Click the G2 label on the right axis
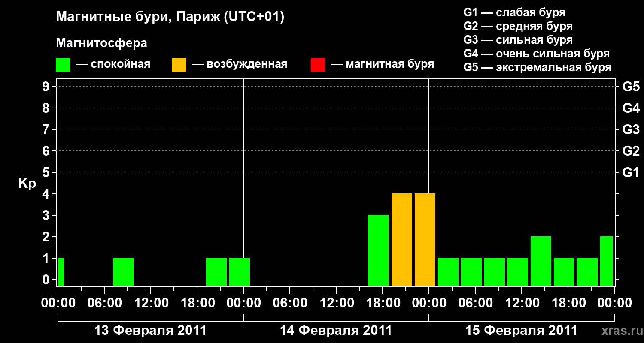Image resolution: width=644 pixels, height=343 pixels. click(631, 151)
